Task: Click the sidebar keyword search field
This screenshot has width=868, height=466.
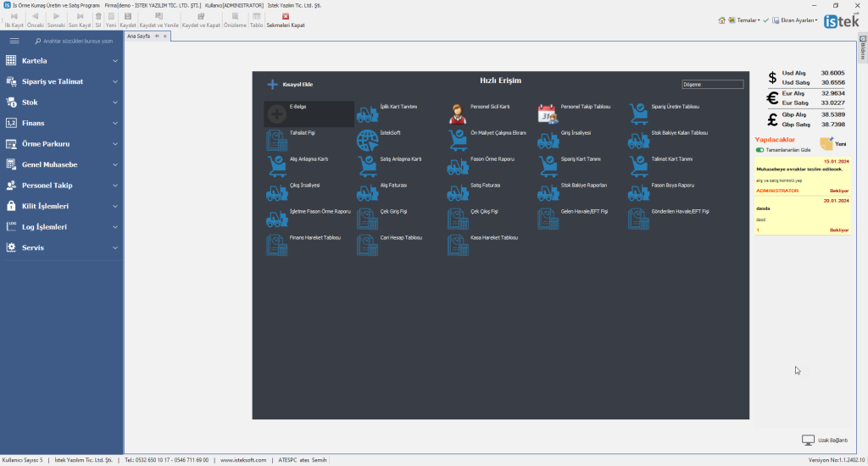Action: [78, 41]
